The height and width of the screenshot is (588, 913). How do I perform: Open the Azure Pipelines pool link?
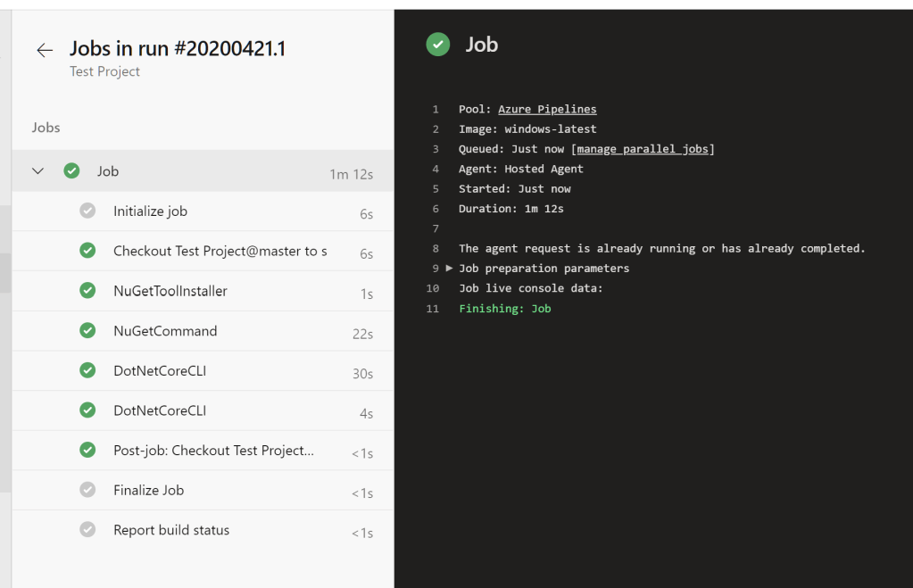[547, 109]
